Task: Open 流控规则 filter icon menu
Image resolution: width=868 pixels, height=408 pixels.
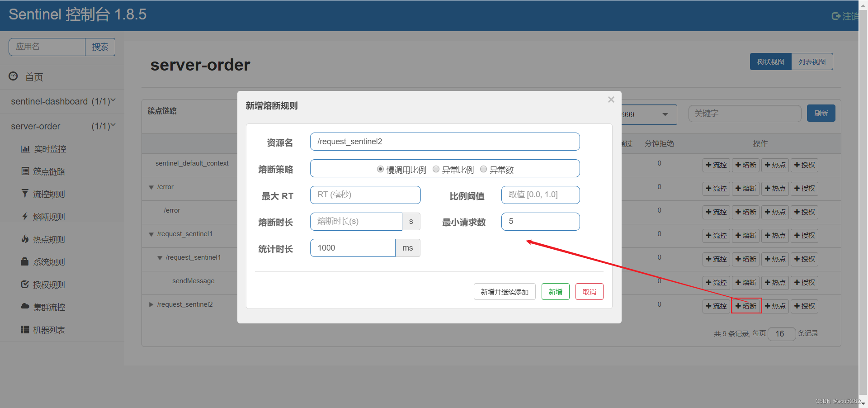Action: point(25,194)
